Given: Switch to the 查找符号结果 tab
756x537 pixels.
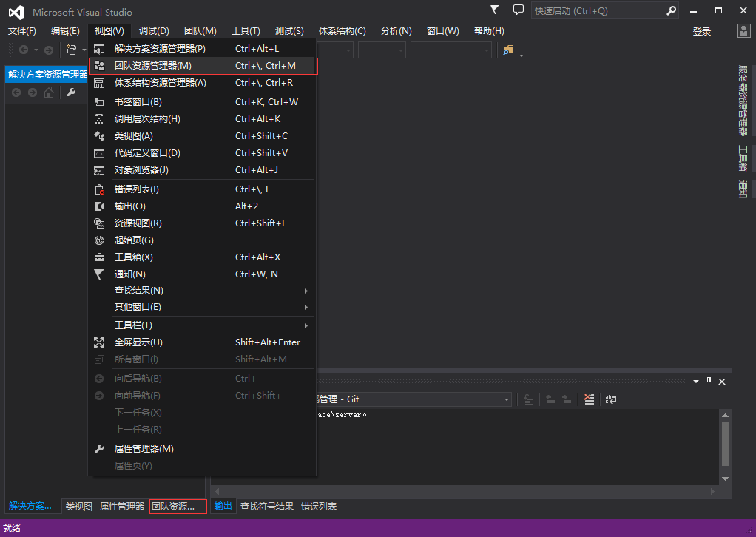Looking at the screenshot, I should [x=266, y=507].
